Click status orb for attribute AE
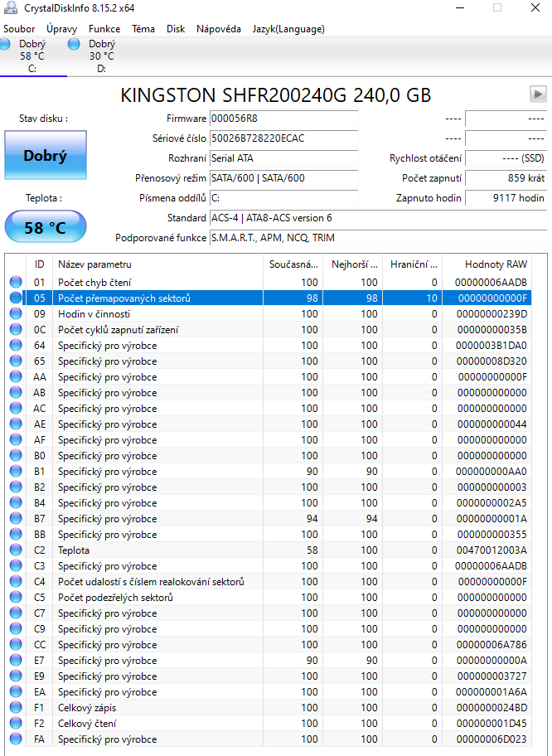Image resolution: width=552 pixels, height=756 pixels. click(x=16, y=424)
